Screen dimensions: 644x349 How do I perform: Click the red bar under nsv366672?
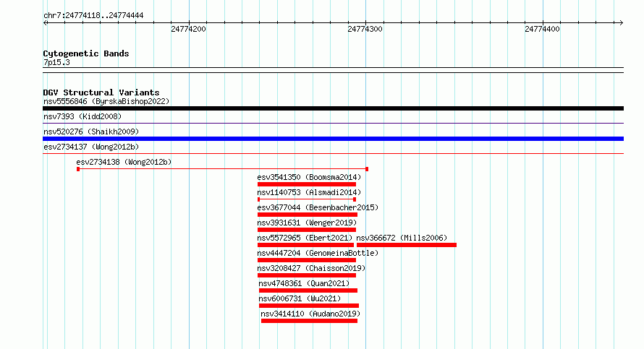pos(407,245)
